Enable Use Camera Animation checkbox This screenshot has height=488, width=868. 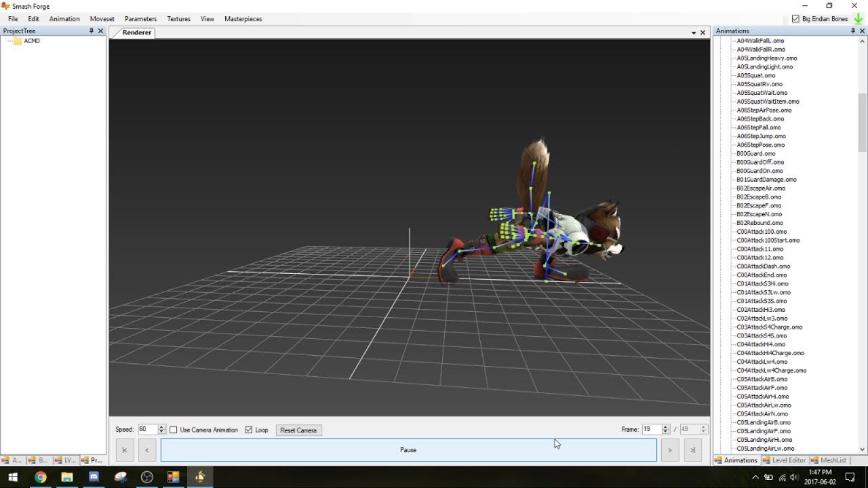(174, 430)
